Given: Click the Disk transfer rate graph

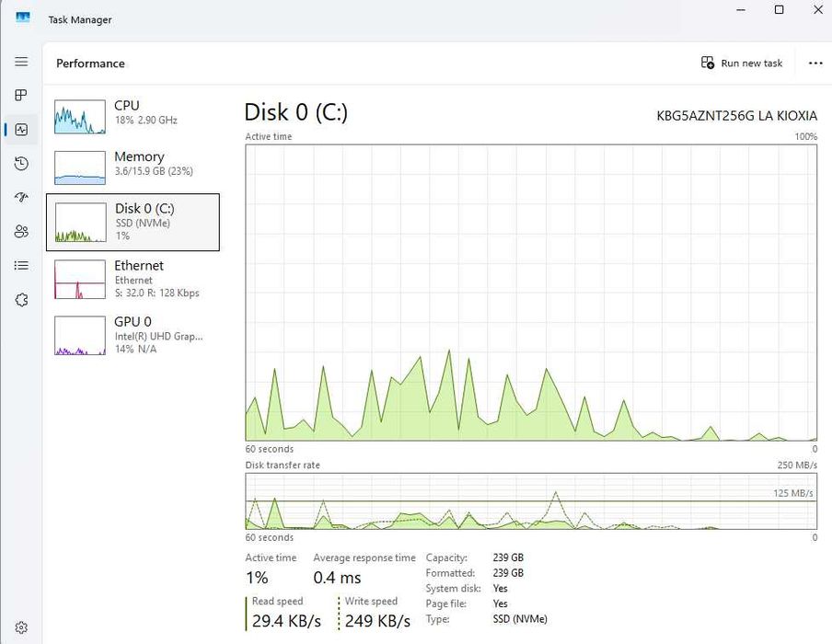Looking at the screenshot, I should point(531,501).
